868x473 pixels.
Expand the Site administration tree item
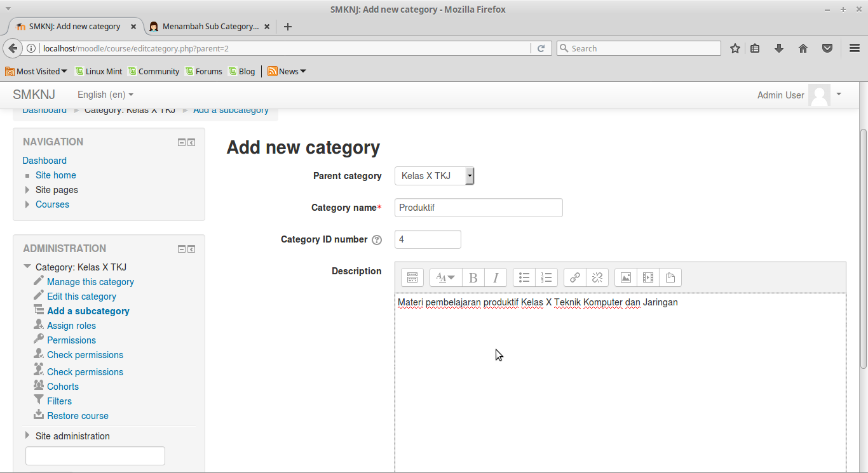(x=27, y=436)
